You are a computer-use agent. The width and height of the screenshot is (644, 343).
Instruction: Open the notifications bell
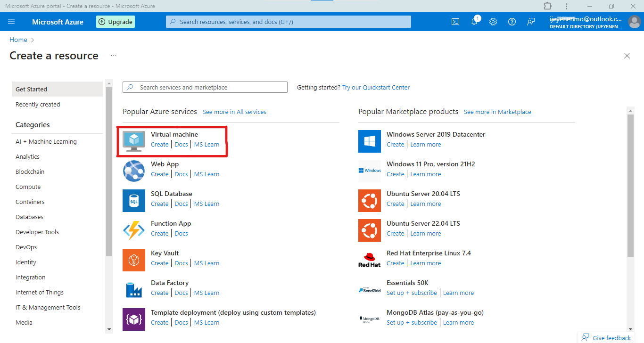pyautogui.click(x=474, y=22)
